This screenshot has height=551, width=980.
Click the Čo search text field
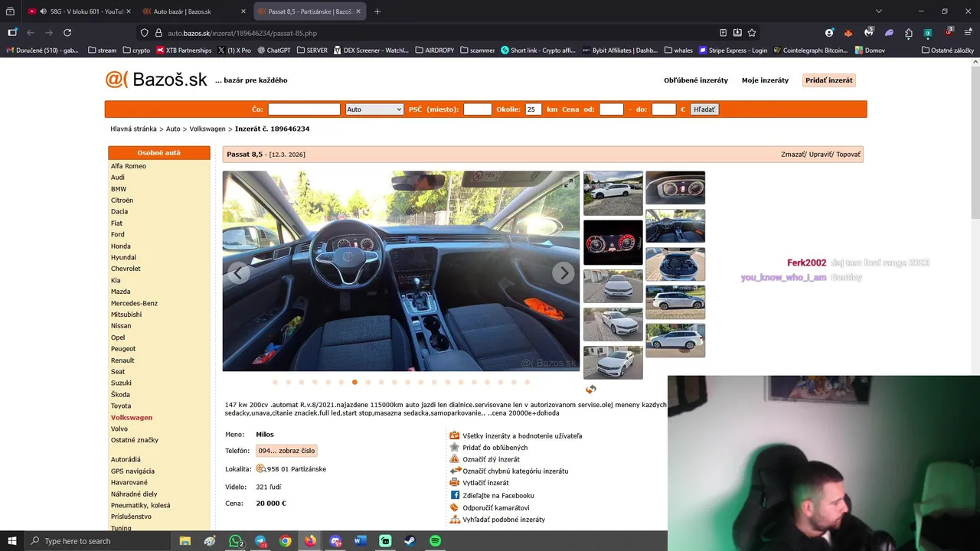point(304,109)
